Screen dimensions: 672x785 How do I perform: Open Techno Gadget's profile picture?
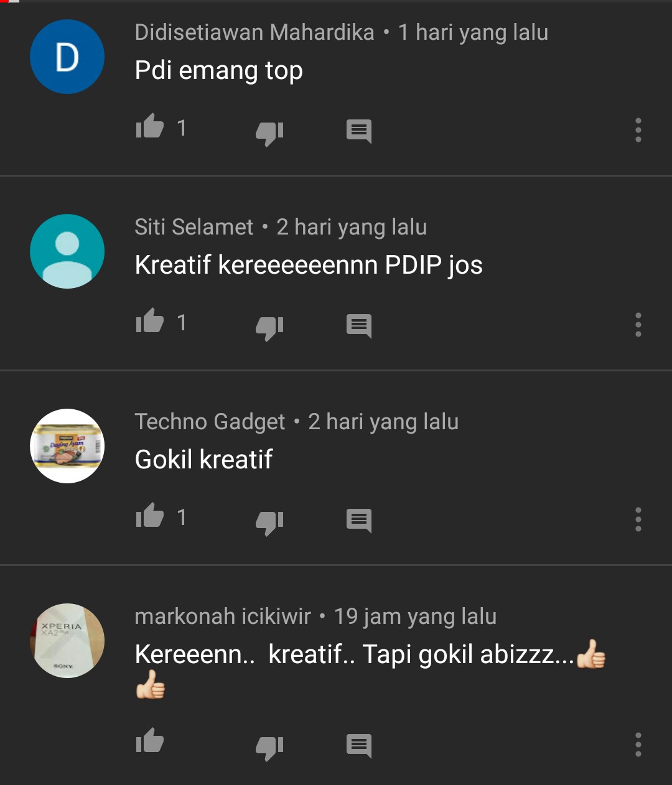[67, 446]
